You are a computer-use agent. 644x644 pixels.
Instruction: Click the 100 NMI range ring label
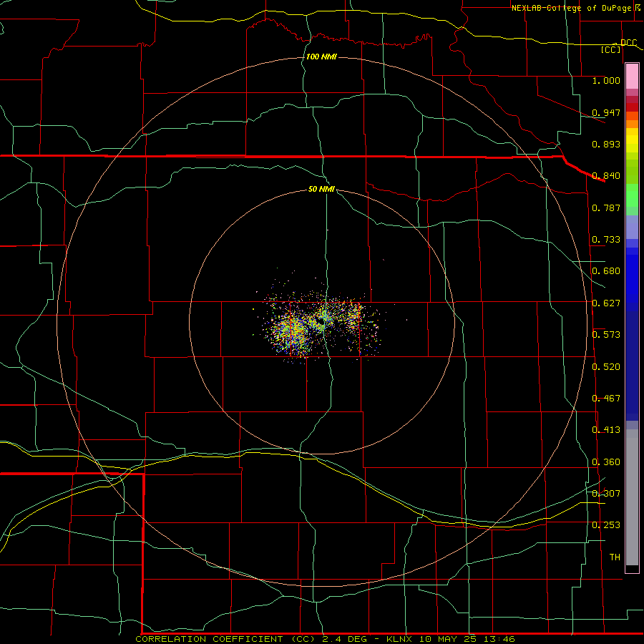[321, 57]
